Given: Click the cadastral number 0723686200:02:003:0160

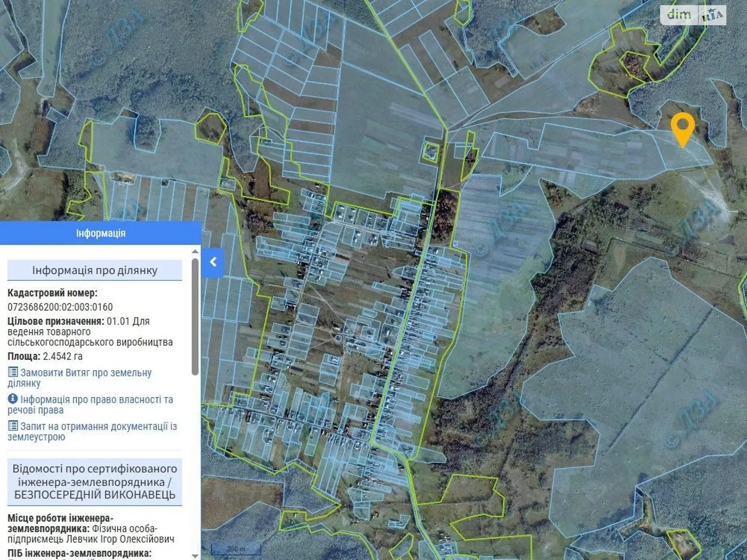Looking at the screenshot, I should (x=60, y=307).
